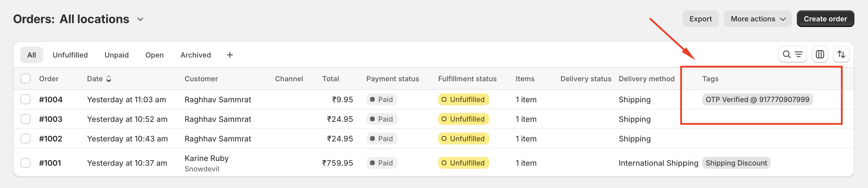
Task: Click the Channel column header
Action: [289, 79]
